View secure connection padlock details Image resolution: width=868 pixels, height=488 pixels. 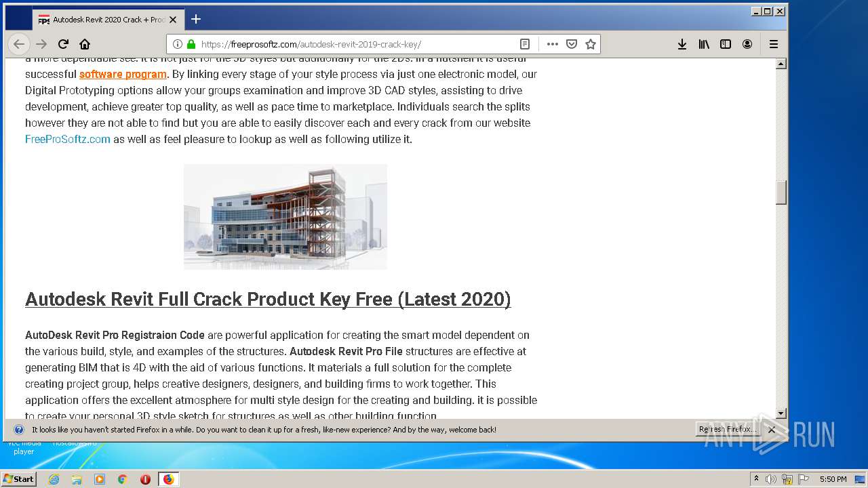pos(191,44)
